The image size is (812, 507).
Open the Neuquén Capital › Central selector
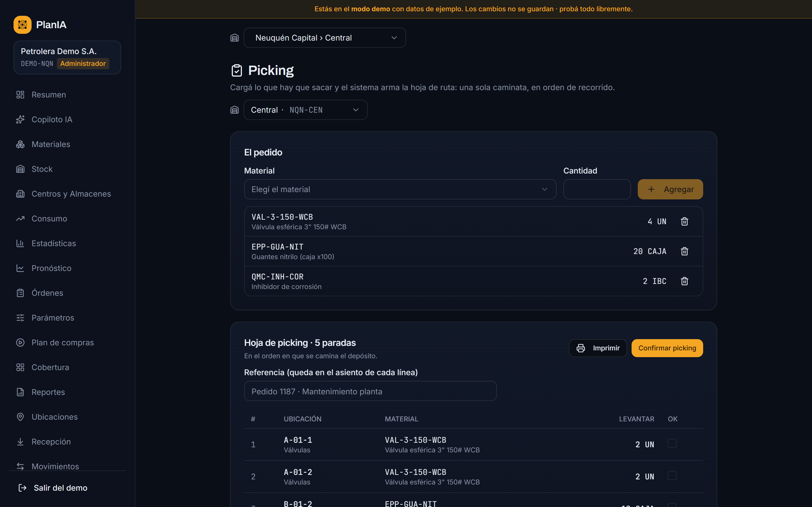point(325,38)
